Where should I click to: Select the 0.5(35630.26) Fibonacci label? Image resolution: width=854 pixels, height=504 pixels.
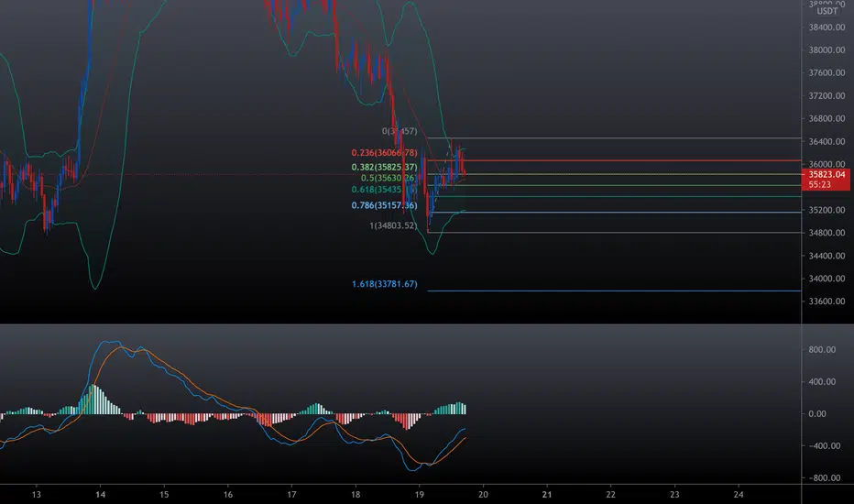coord(389,178)
